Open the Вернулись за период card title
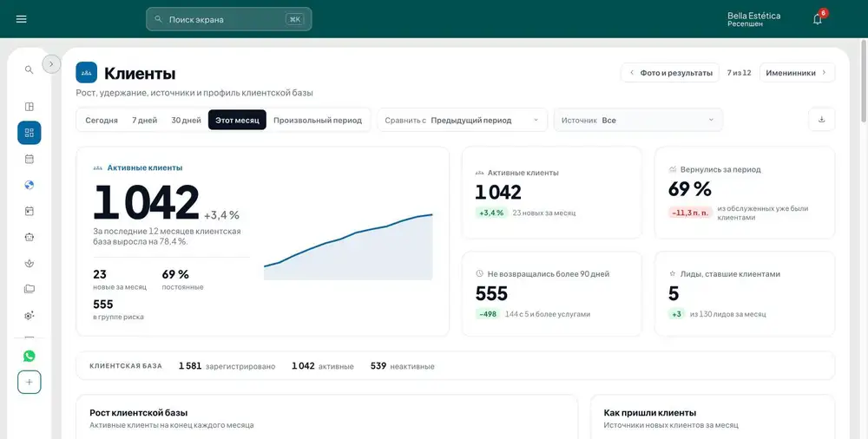Screen dimensions: 868x439 (720, 169)
